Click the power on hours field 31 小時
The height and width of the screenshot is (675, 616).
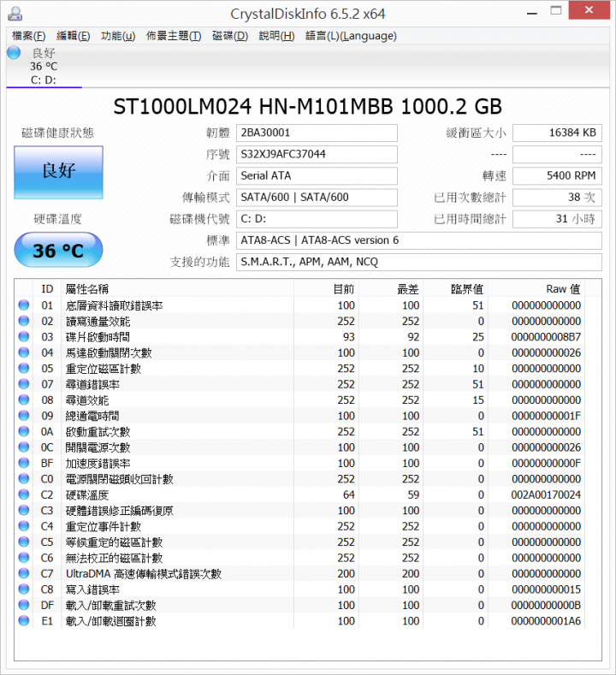(557, 219)
